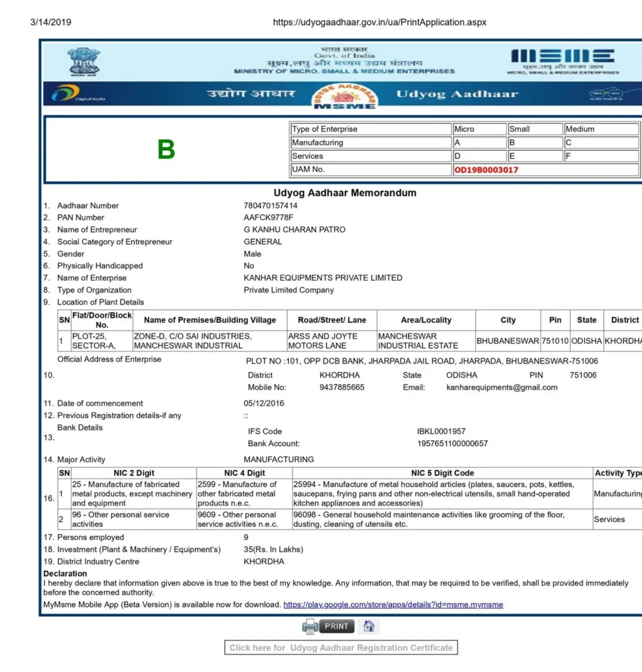The image size is (642, 672).
Task: Click the large green B category letter
Action: click(x=166, y=150)
